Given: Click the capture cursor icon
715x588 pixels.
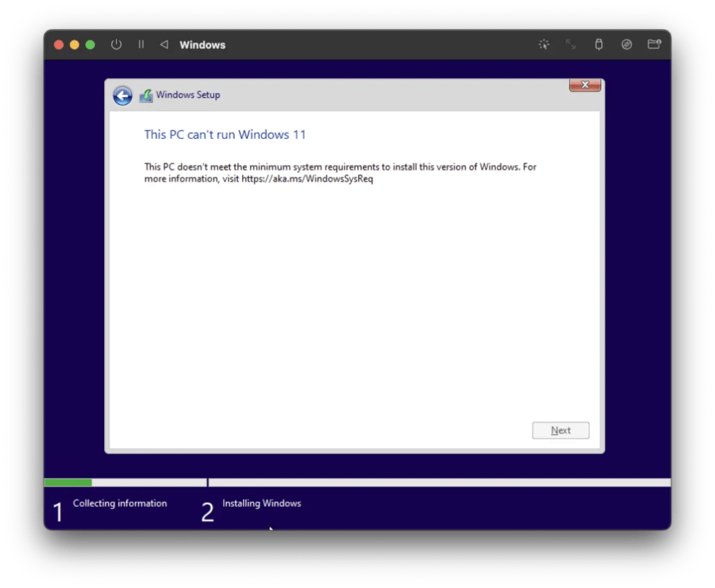Looking at the screenshot, I should (543, 44).
